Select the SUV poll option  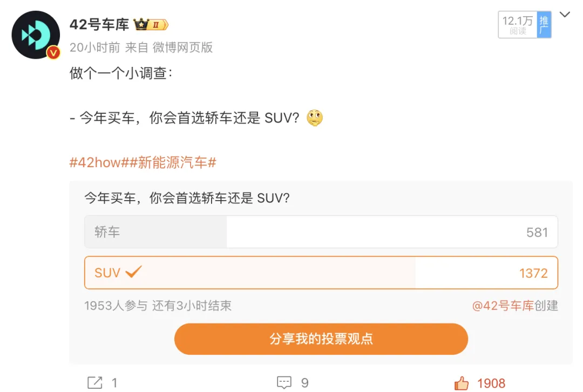[321, 273]
